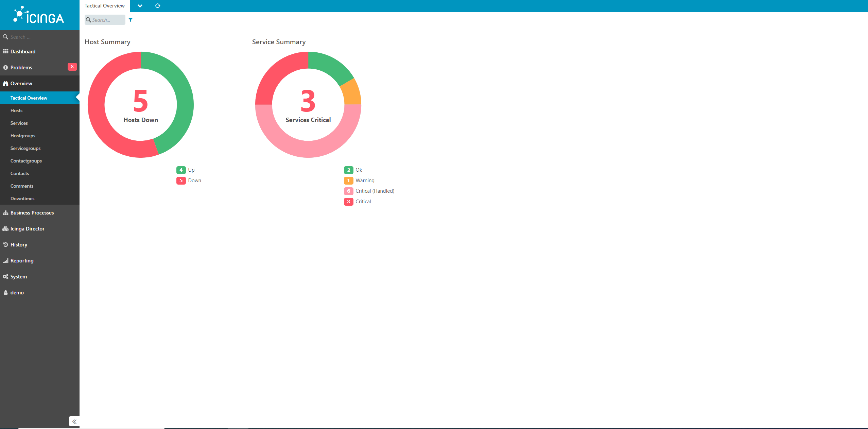
Task: Click the filter funnel icon
Action: click(x=131, y=20)
